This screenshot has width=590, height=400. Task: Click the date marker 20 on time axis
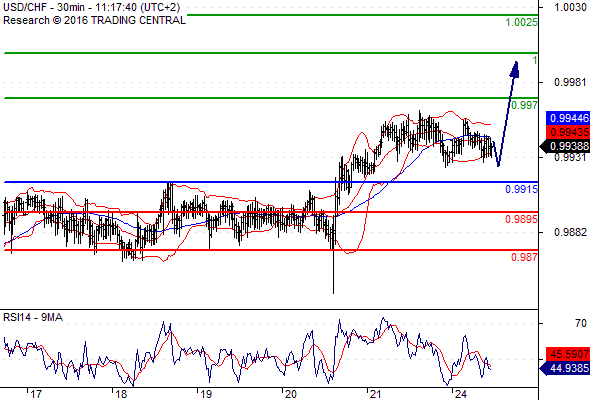pyautogui.click(x=290, y=394)
